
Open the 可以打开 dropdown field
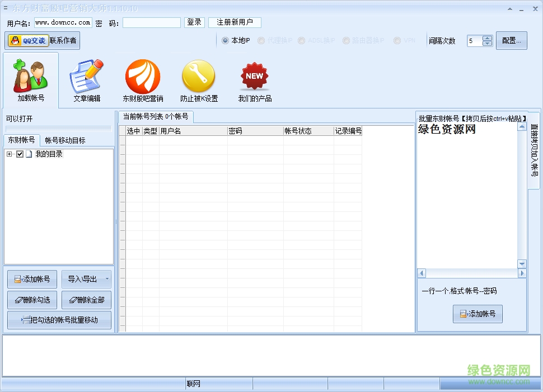click(x=58, y=128)
